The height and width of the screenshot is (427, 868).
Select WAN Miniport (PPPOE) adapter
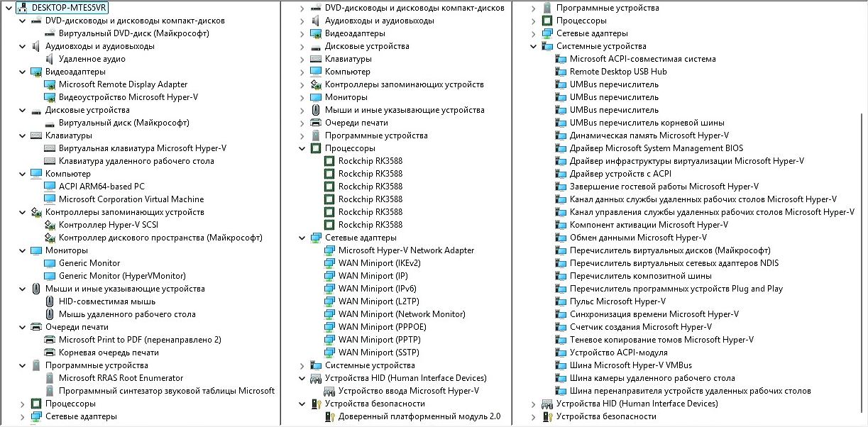pos(383,327)
